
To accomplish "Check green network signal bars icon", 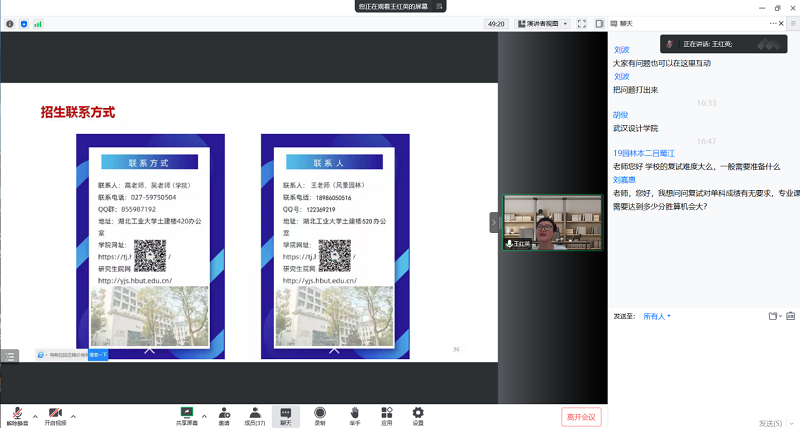I will coord(38,24).
